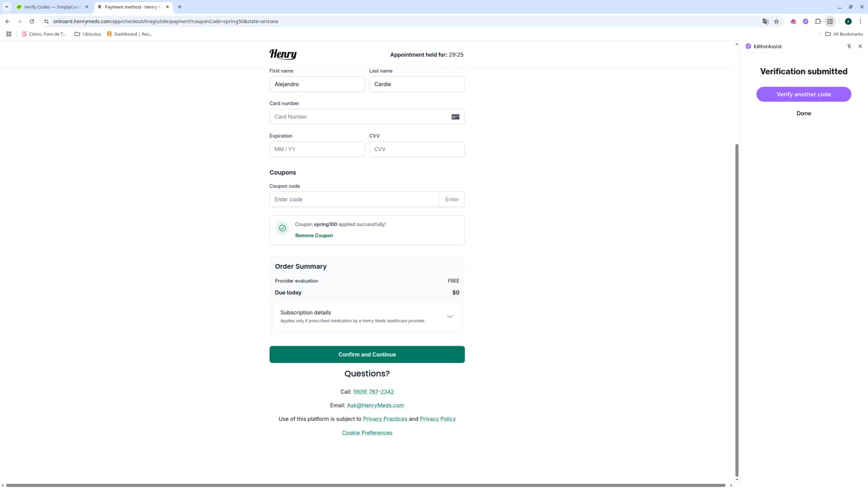Click the Provider evaluation FREE value
The width and height of the screenshot is (868, 488).
[454, 281]
